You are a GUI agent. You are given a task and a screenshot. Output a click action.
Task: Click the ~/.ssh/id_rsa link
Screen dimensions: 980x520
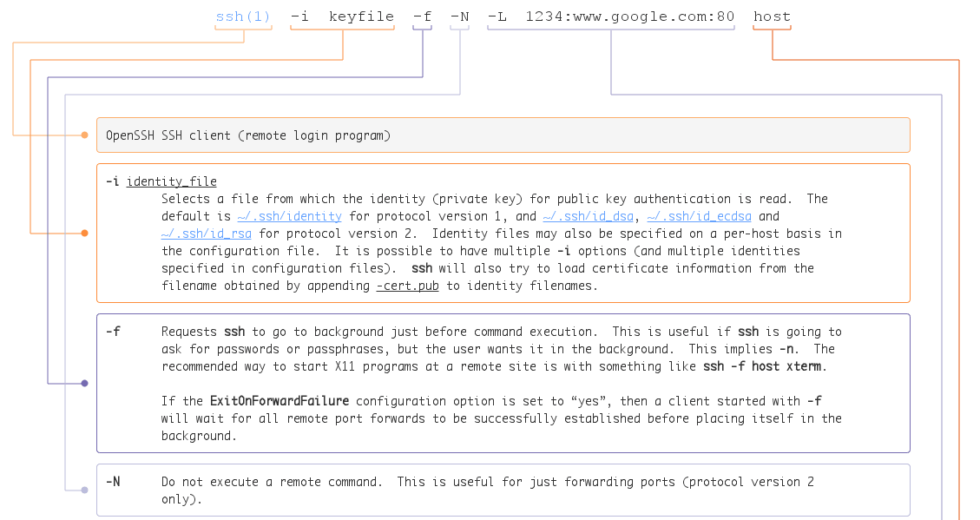206,233
